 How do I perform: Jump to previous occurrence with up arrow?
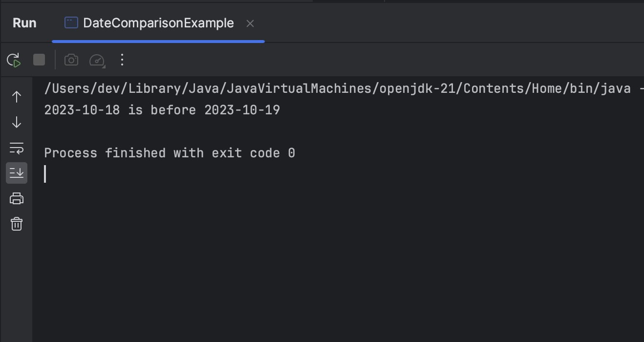pyautogui.click(x=16, y=97)
